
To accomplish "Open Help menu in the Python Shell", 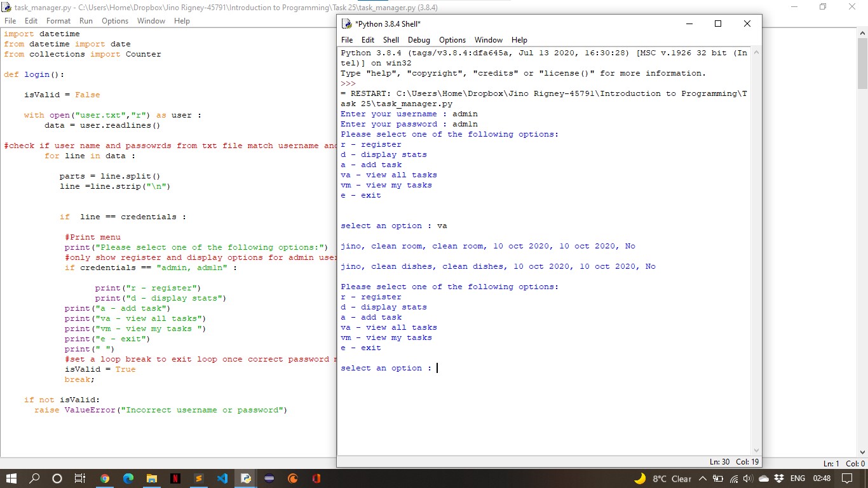I will [x=519, y=40].
